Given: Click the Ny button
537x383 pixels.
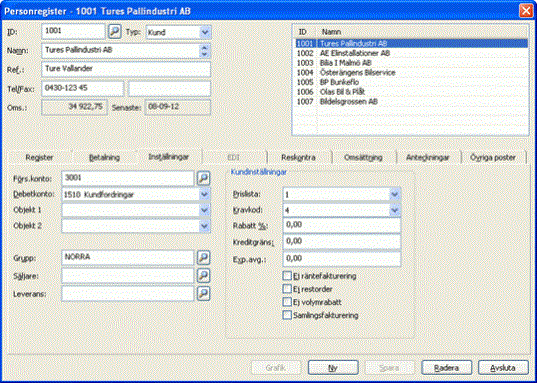Looking at the screenshot, I should pos(333,368).
